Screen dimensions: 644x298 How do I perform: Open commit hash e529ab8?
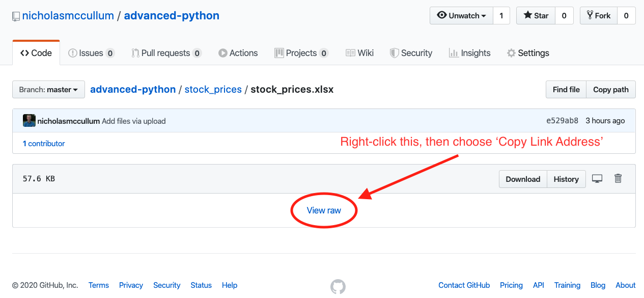562,121
